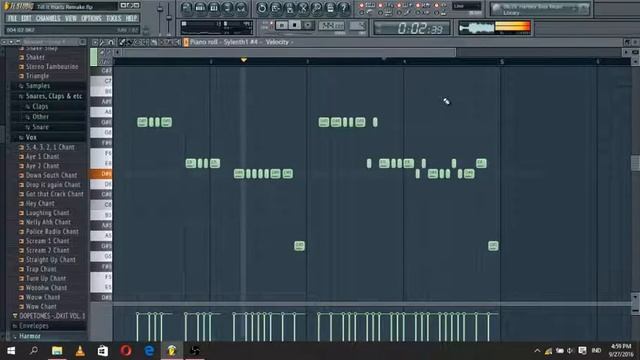Image resolution: width=640 pixels, height=360 pixels.
Task: Select the Down South Chant sample
Action: (x=51, y=175)
